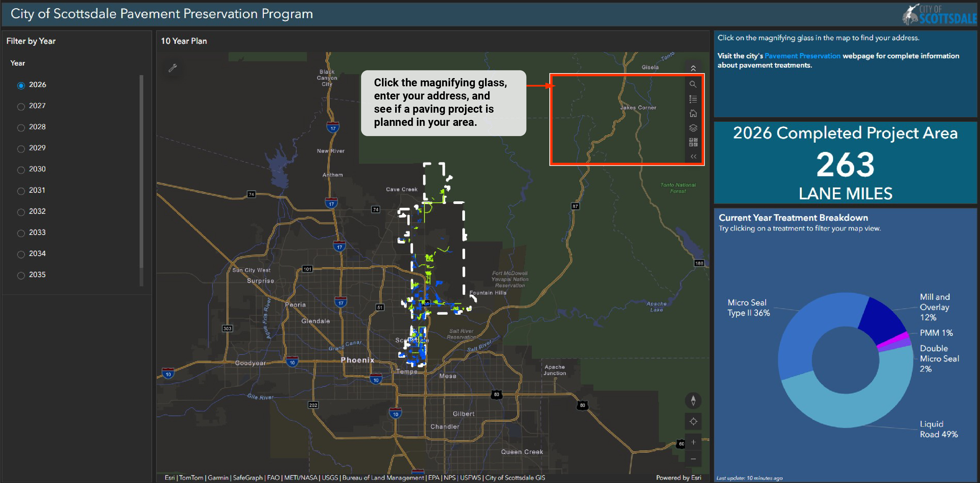Viewport: 980px width, 483px height.
Task: Click the PMM 1% chart label
Action: click(x=936, y=333)
